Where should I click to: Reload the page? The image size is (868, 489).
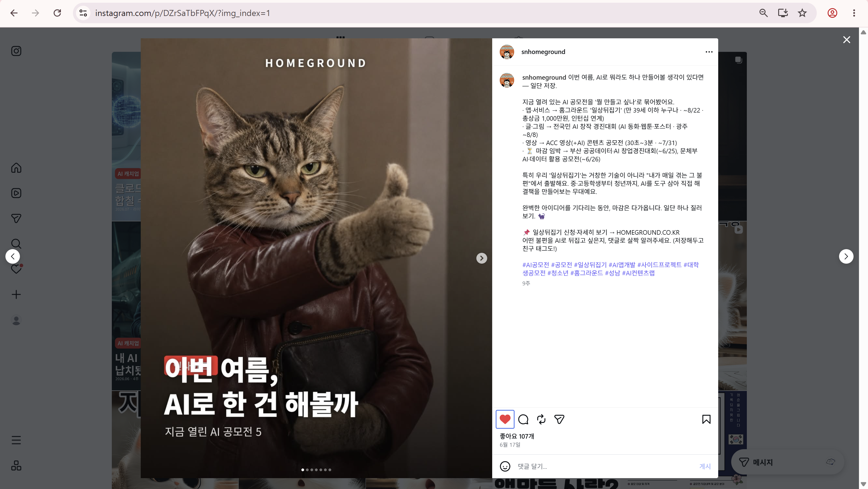(x=57, y=13)
